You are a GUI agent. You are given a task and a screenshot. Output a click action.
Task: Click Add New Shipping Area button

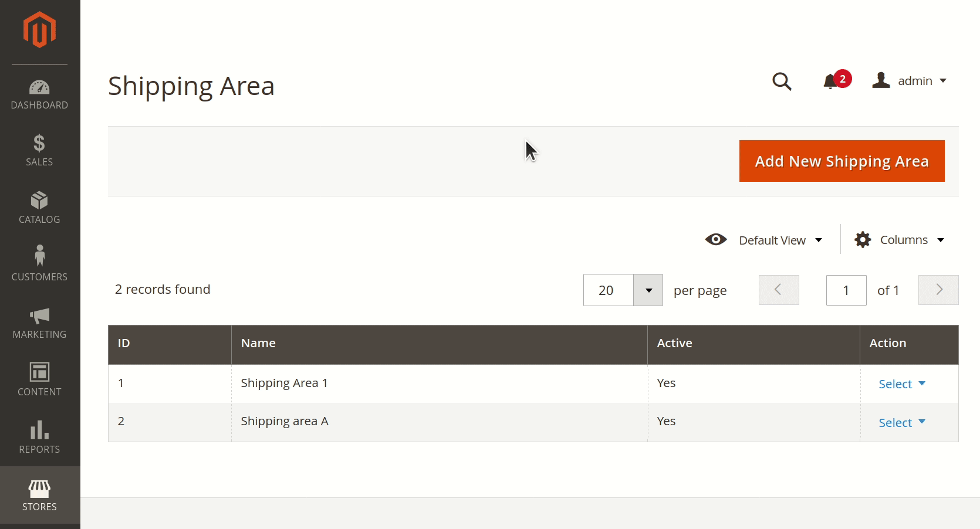pos(842,161)
